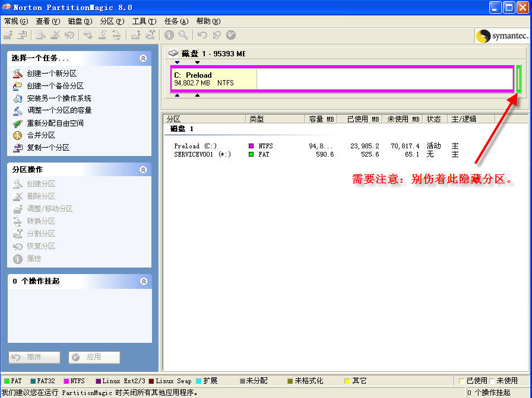Click the toolbar resize/move partition icon
The height and width of the screenshot is (398, 532).
pyautogui.click(x=8, y=35)
